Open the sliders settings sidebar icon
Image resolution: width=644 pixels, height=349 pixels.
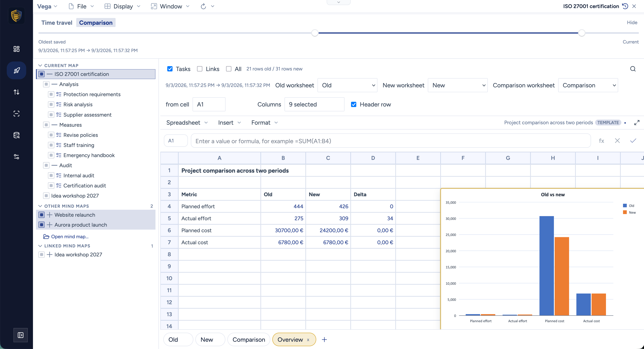[x=16, y=157]
